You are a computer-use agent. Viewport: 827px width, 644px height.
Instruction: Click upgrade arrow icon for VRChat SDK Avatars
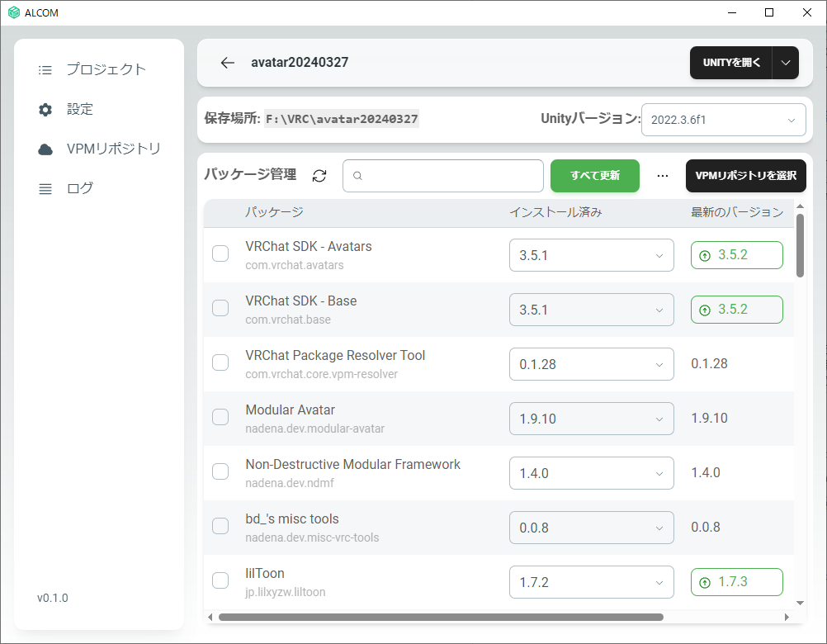pos(705,256)
